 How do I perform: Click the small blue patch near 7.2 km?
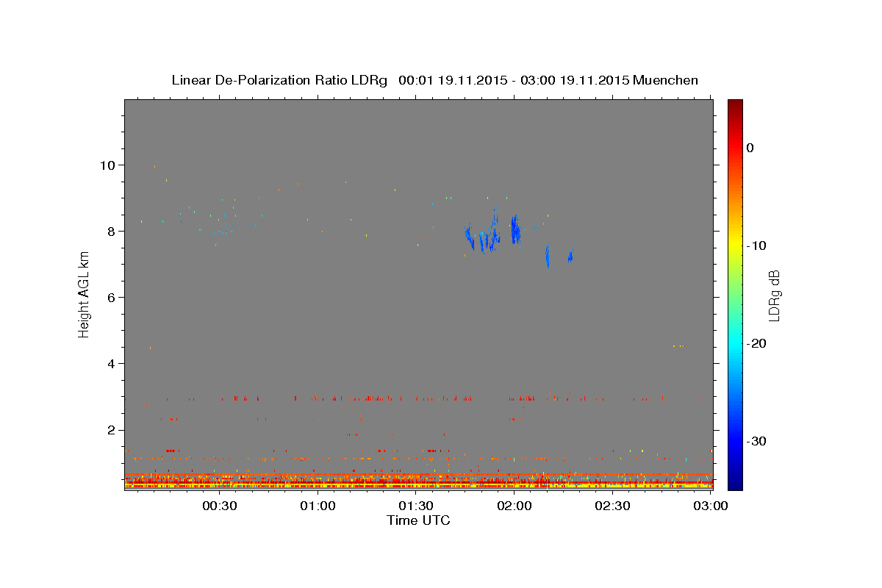570,256
